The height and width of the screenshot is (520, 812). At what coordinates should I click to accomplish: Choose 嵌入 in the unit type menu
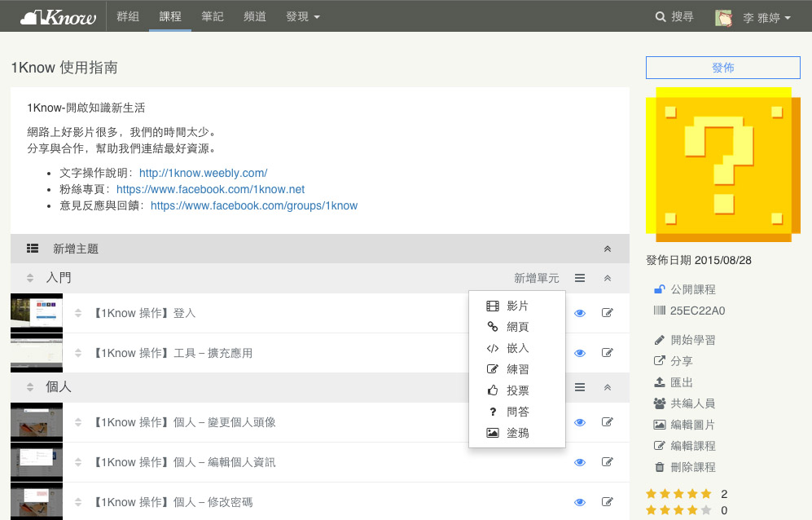(517, 348)
